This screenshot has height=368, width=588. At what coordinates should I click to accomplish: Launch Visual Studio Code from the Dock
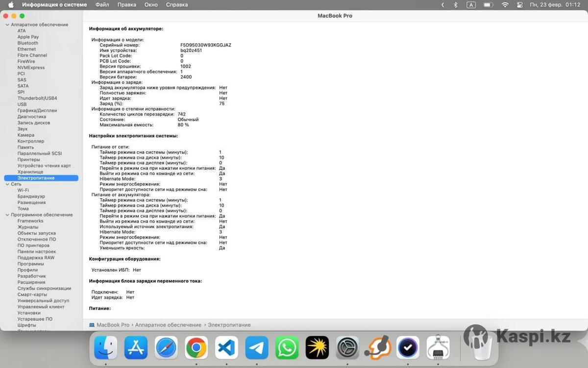[226, 348]
